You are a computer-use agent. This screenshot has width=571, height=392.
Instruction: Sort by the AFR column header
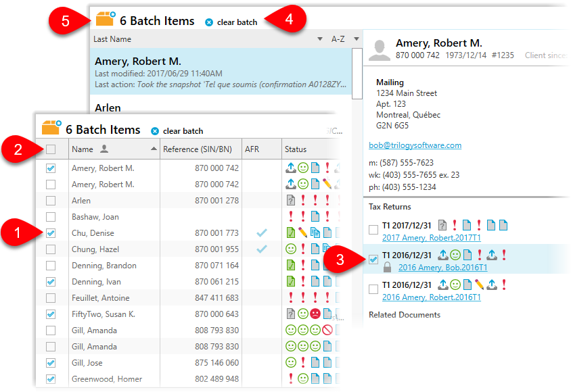(x=262, y=149)
